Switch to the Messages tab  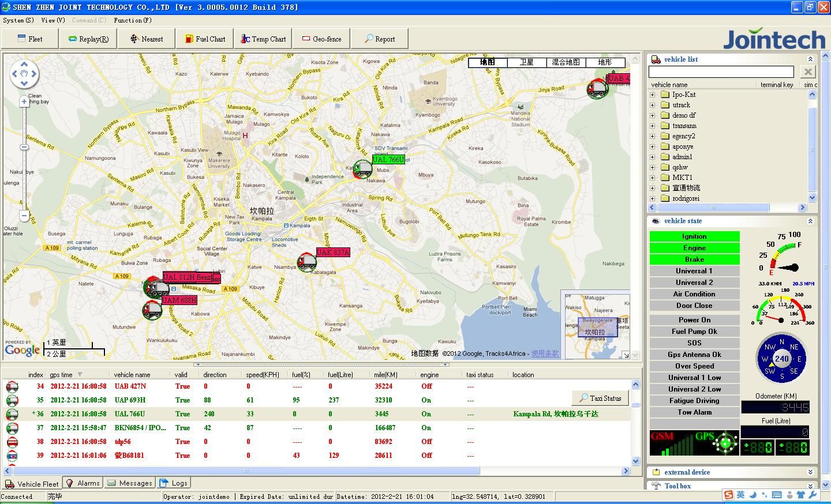[x=130, y=483]
